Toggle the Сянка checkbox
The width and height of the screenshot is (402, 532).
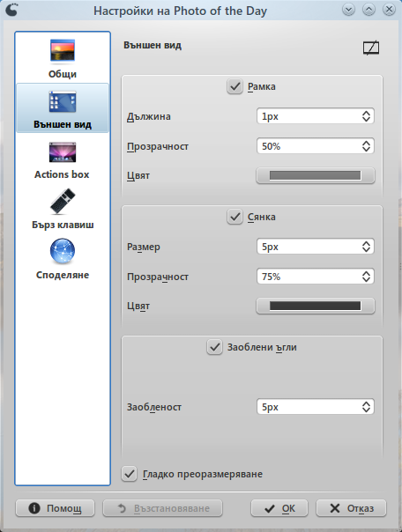(234, 217)
